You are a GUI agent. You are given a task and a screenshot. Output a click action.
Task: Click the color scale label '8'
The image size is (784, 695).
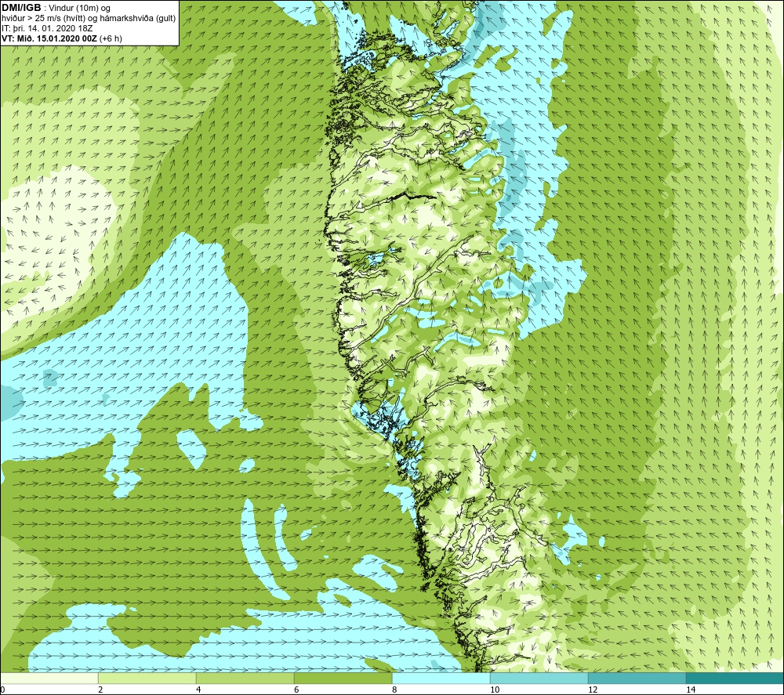tap(394, 690)
